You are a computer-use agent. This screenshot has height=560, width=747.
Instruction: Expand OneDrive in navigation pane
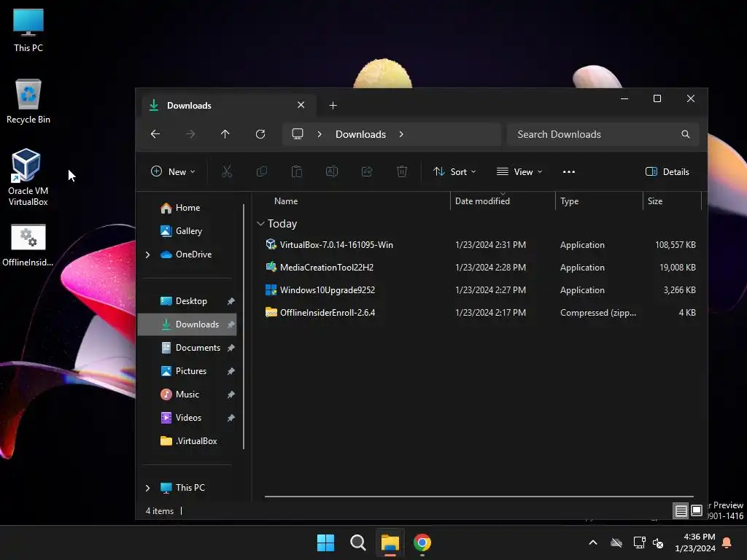coord(147,254)
